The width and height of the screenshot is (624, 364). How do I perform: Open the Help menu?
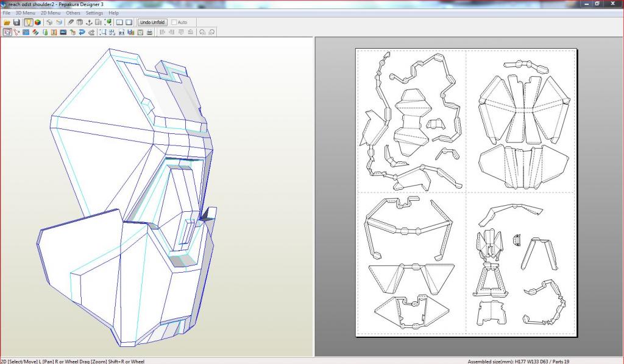(114, 13)
